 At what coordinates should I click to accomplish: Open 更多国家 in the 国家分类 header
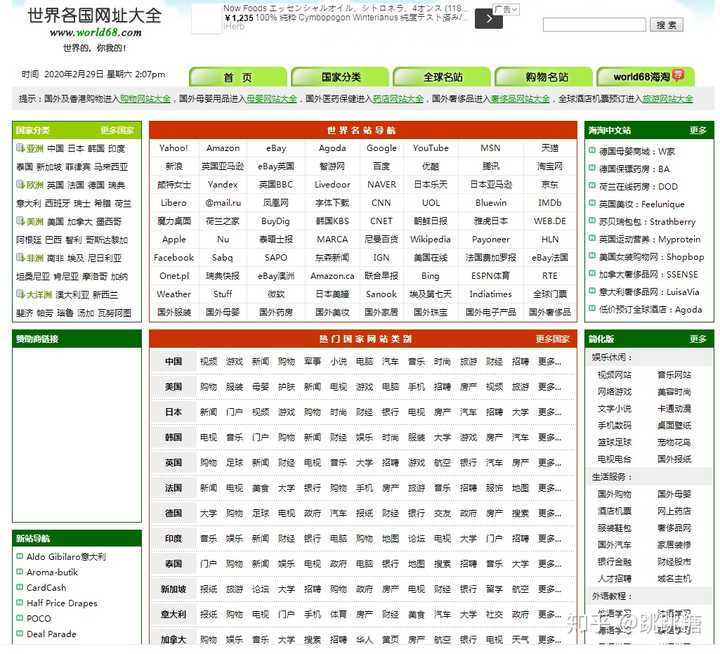coord(117,131)
